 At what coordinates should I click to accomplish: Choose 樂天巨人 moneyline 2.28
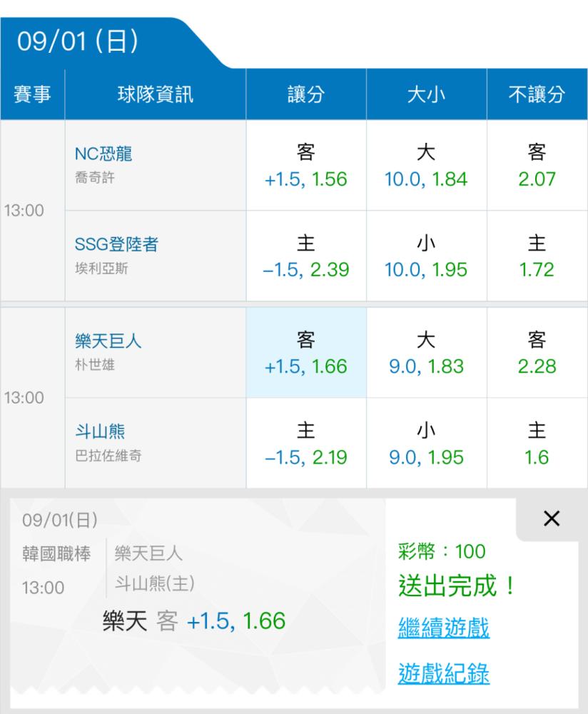(x=537, y=353)
